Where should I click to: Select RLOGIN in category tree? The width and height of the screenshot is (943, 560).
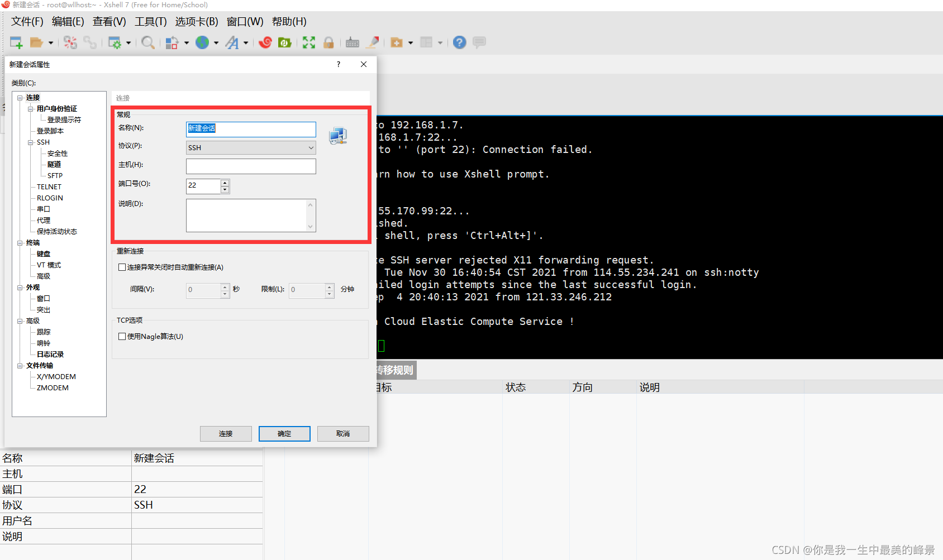50,198
